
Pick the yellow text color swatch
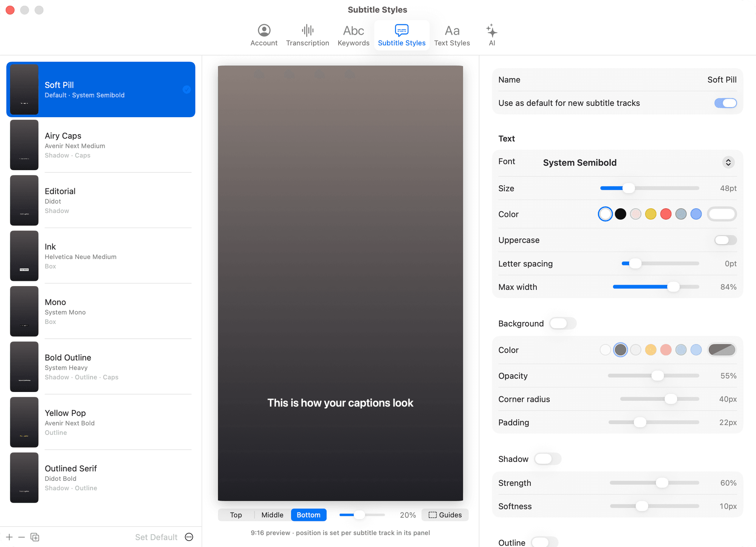click(x=651, y=214)
